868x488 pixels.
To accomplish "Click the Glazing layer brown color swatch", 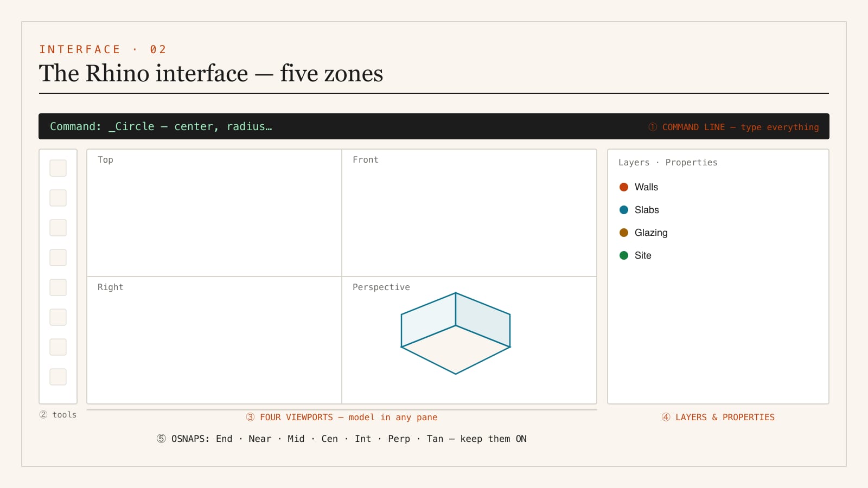I will tap(624, 233).
